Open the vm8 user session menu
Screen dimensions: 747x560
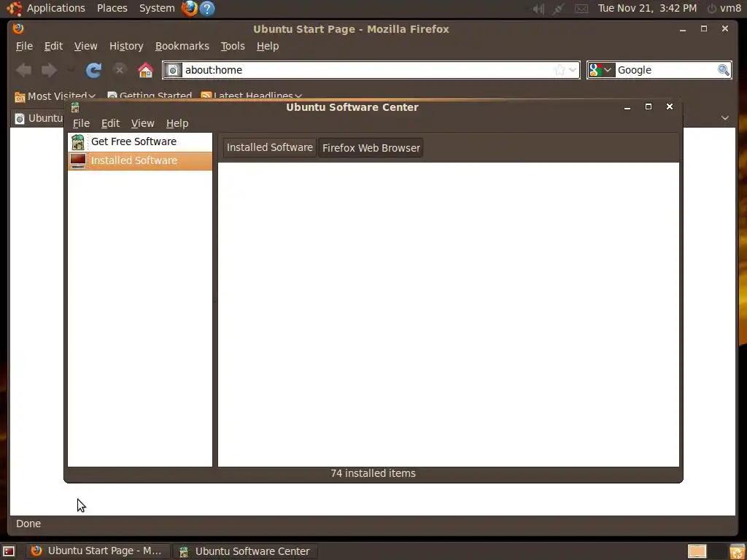724,8
